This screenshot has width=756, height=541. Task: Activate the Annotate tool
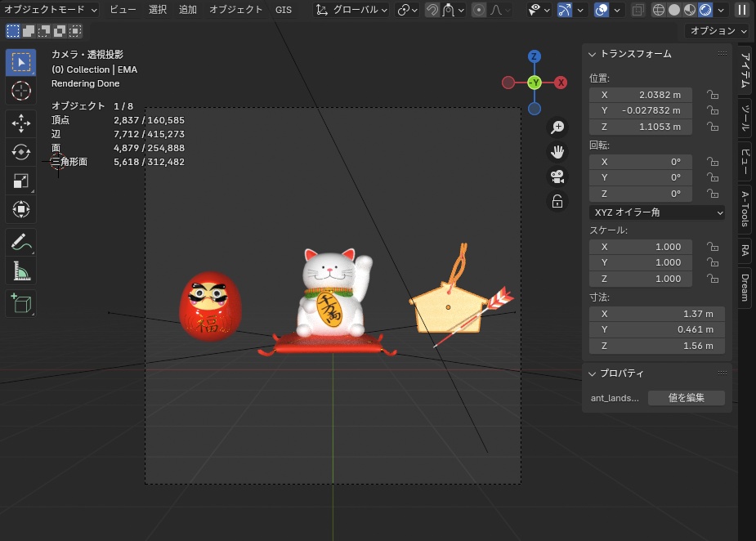coord(20,242)
